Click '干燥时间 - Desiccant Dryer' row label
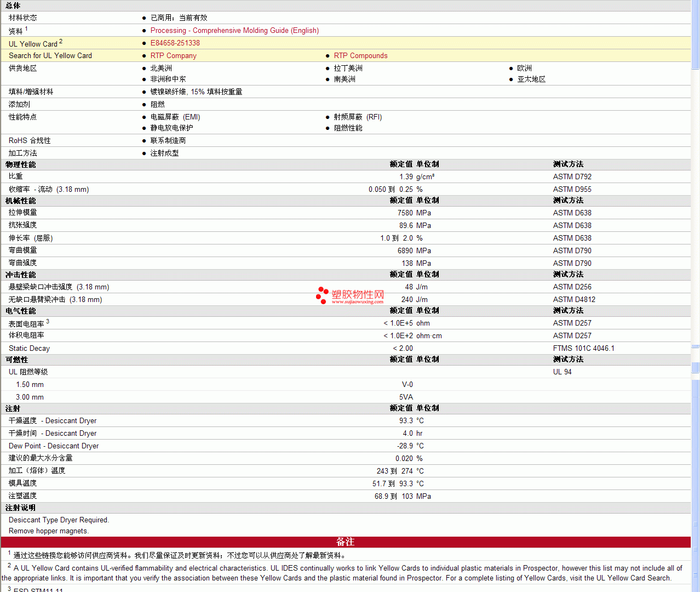The image size is (700, 592). click(x=53, y=434)
